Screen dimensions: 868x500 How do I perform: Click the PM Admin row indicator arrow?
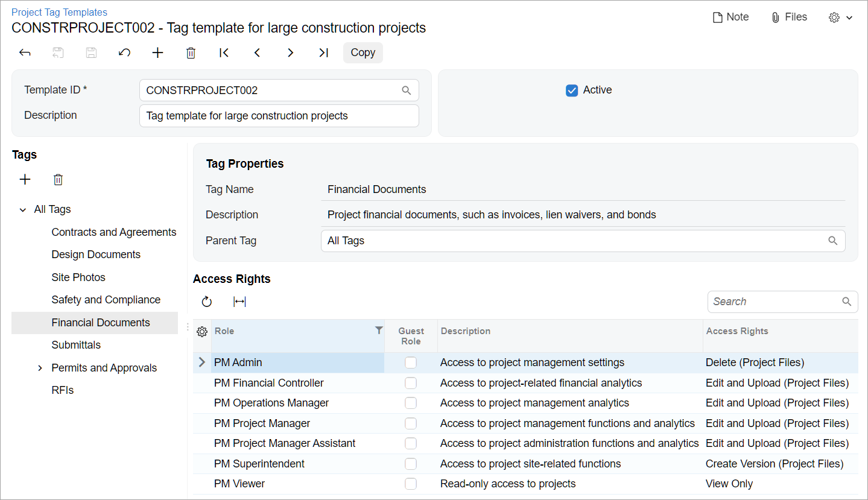click(202, 362)
